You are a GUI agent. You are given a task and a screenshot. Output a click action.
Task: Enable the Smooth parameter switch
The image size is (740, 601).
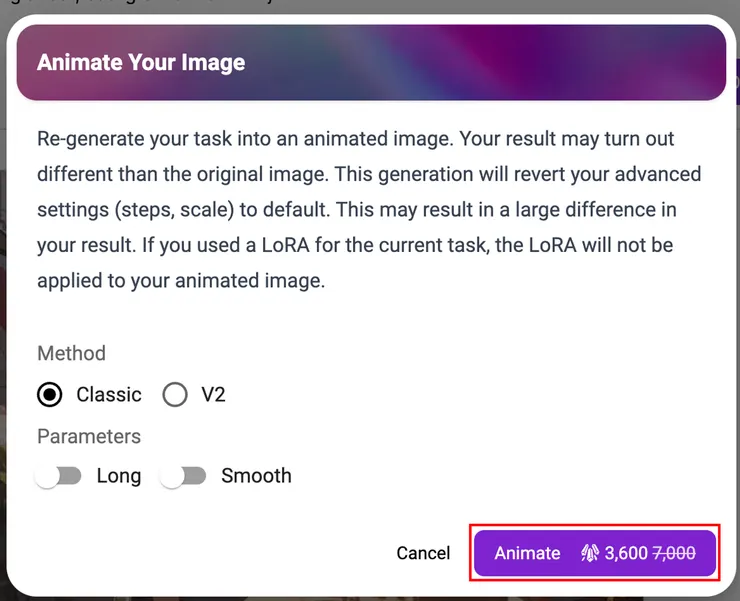click(x=184, y=476)
